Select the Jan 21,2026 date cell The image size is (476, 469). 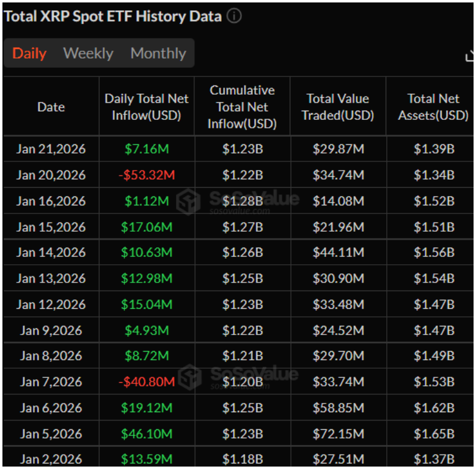coord(51,149)
